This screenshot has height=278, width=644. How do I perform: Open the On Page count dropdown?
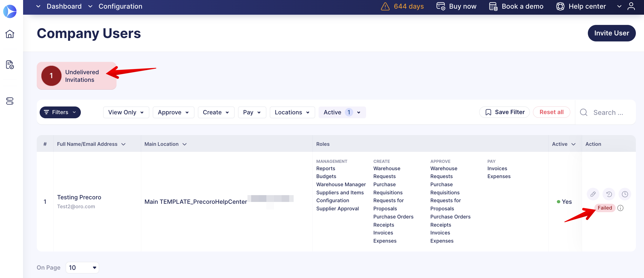tap(82, 268)
